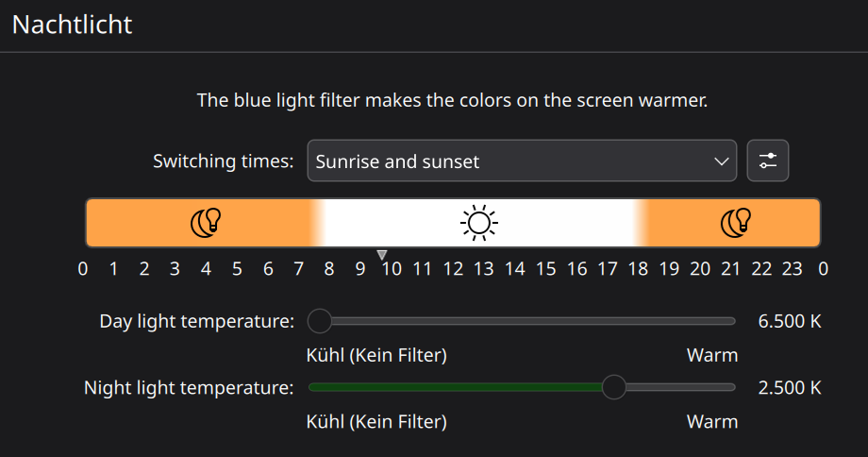Click the sun icon in the day period

tap(478, 223)
